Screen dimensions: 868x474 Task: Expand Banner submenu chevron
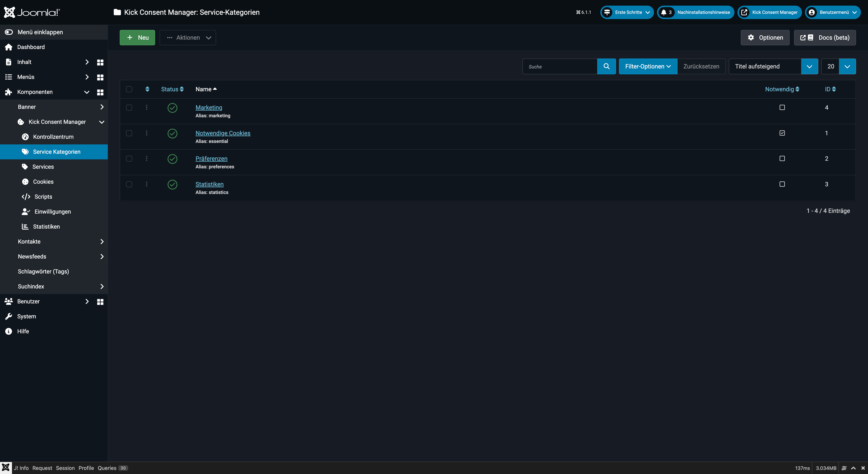[102, 107]
